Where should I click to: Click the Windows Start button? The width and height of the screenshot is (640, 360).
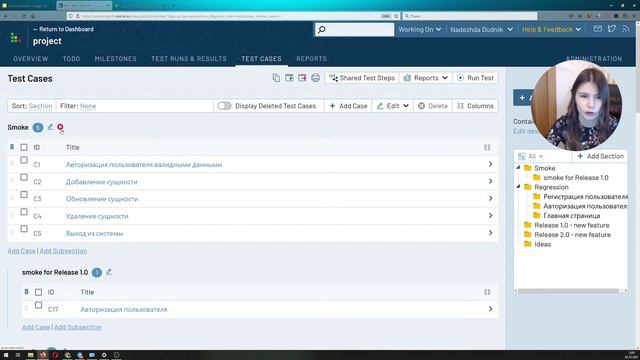click(x=6, y=355)
